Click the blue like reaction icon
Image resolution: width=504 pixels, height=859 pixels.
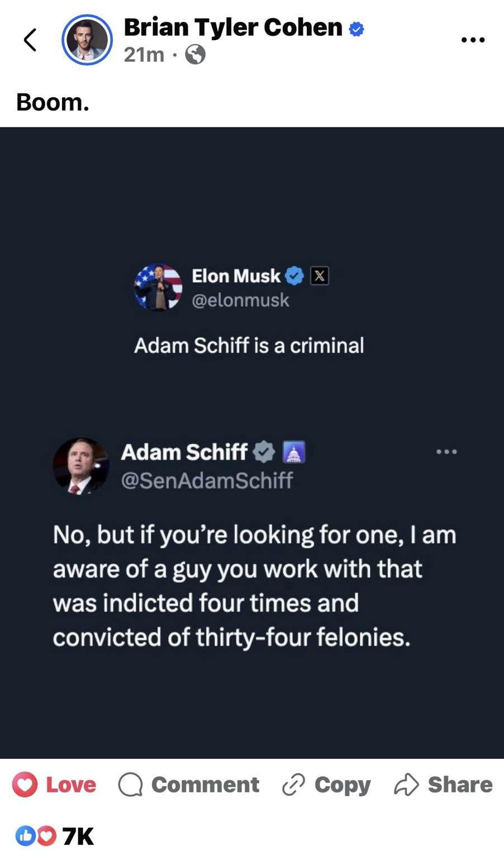point(26,836)
